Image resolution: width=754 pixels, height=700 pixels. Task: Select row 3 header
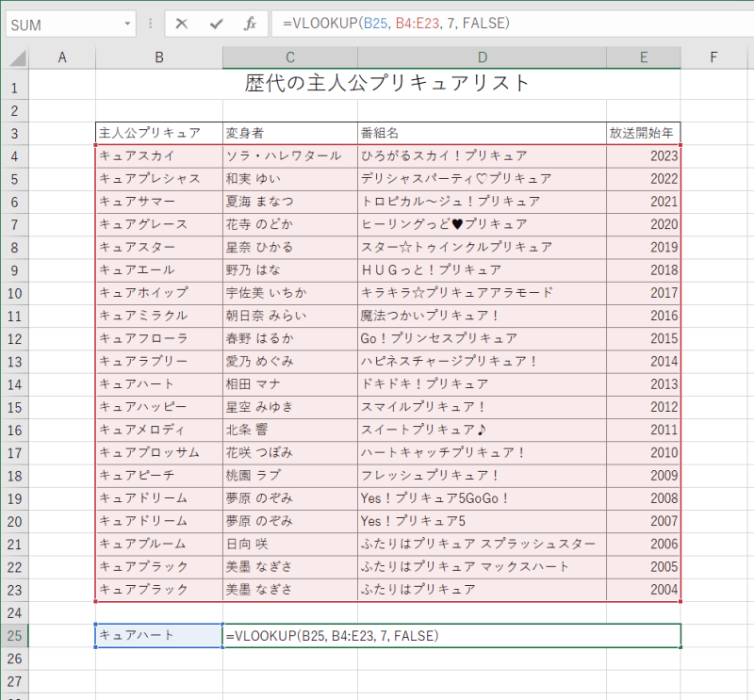coord(14,134)
